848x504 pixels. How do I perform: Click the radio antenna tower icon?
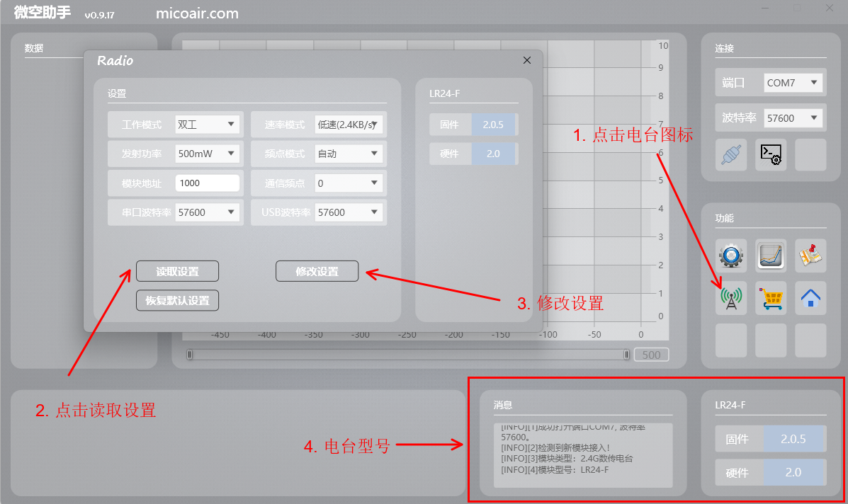click(x=731, y=297)
